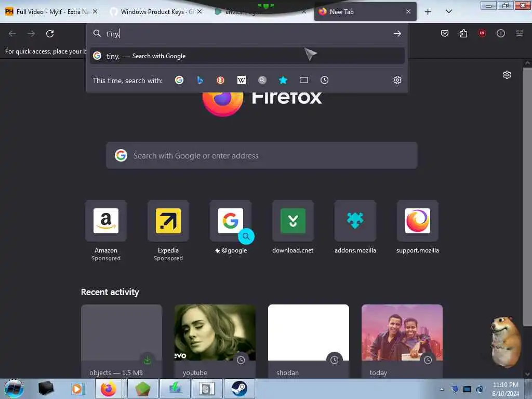The width and height of the screenshot is (532, 399).
Task: Open Firefox application hamburger menu
Action: pyautogui.click(x=519, y=33)
